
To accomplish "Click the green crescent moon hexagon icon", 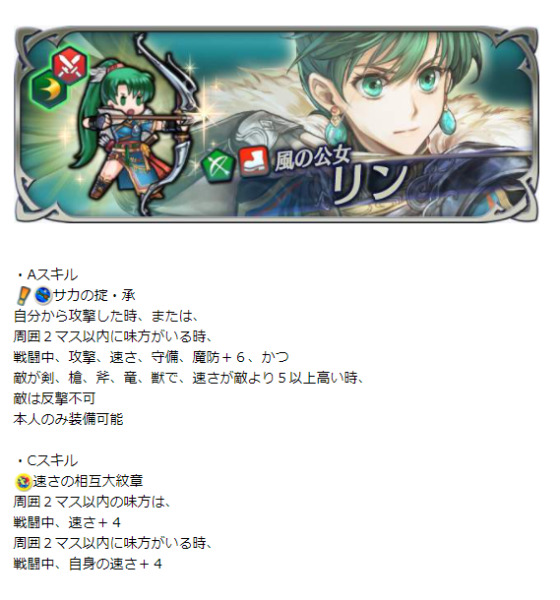I will click(49, 89).
